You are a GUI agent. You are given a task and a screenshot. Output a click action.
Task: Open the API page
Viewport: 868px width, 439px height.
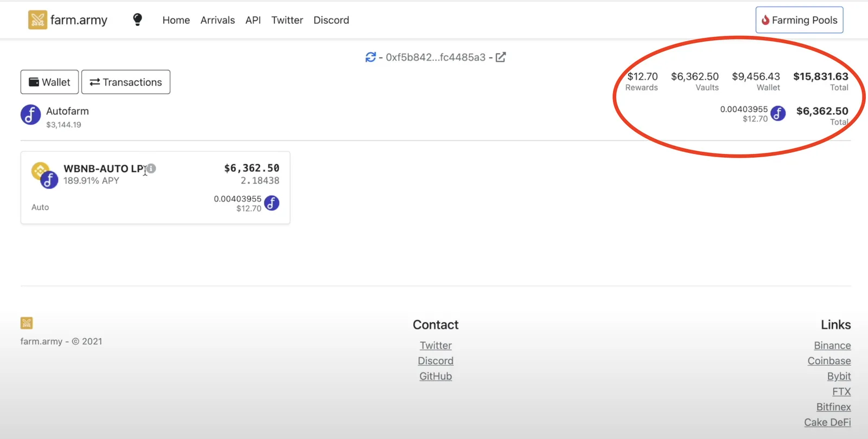[x=253, y=20]
